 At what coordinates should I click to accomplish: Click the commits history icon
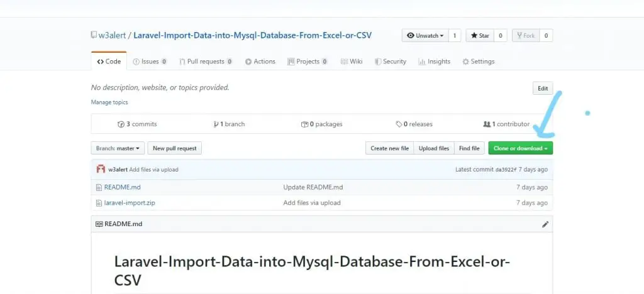[x=121, y=124]
